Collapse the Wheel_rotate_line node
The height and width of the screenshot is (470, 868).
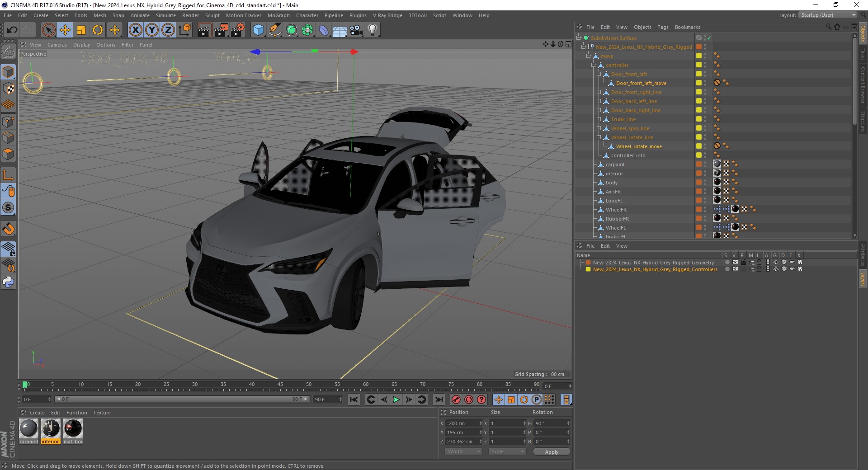coord(599,137)
